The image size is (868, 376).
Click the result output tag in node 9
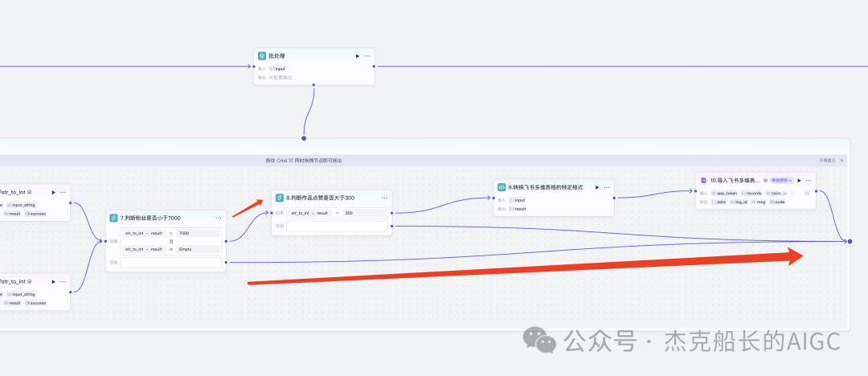[517, 209]
